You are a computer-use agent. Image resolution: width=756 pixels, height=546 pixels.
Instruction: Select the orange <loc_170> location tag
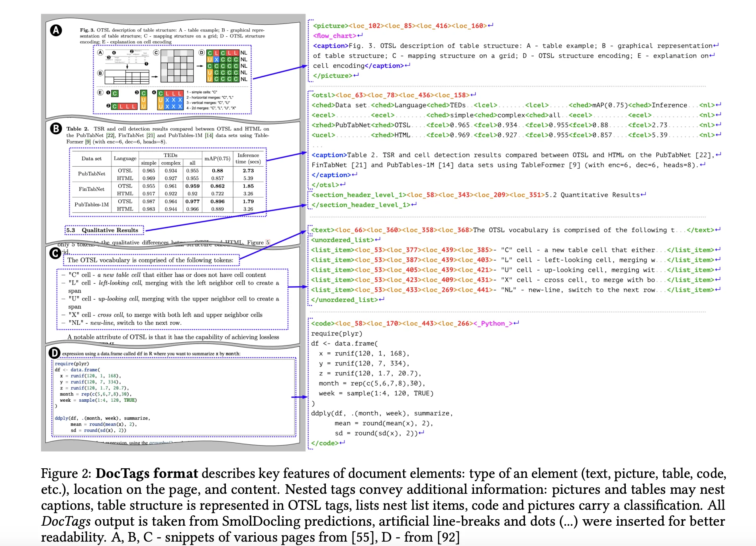[386, 323]
